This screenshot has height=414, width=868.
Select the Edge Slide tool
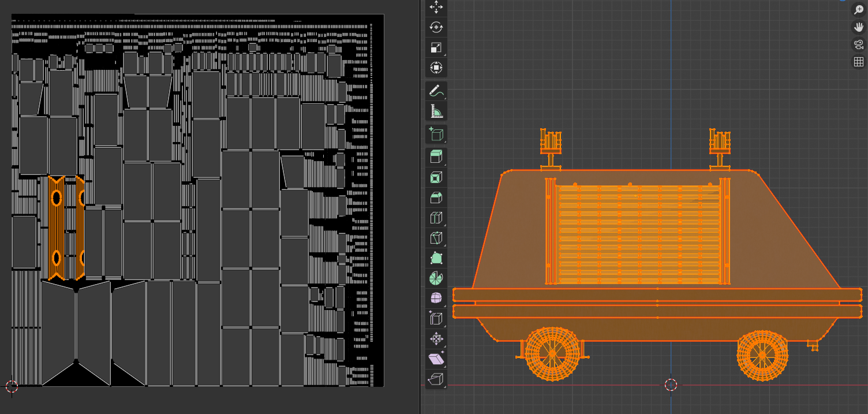(436, 319)
